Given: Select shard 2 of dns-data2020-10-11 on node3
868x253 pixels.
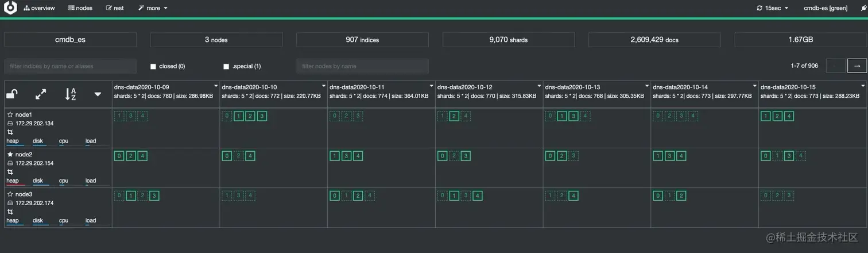Looking at the screenshot, I should (358, 195).
